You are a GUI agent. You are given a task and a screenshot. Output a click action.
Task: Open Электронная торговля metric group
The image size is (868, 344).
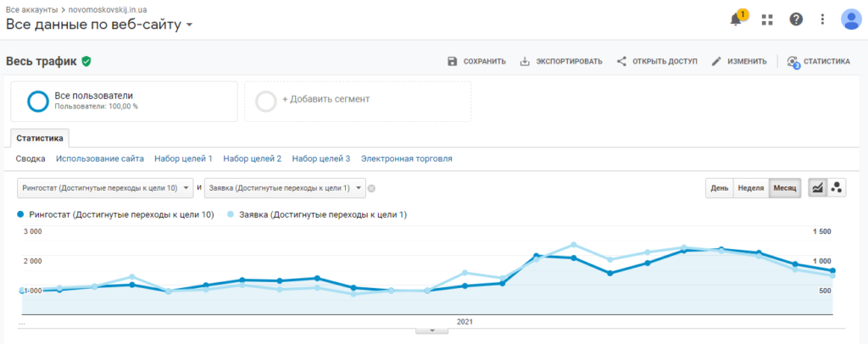[406, 158]
